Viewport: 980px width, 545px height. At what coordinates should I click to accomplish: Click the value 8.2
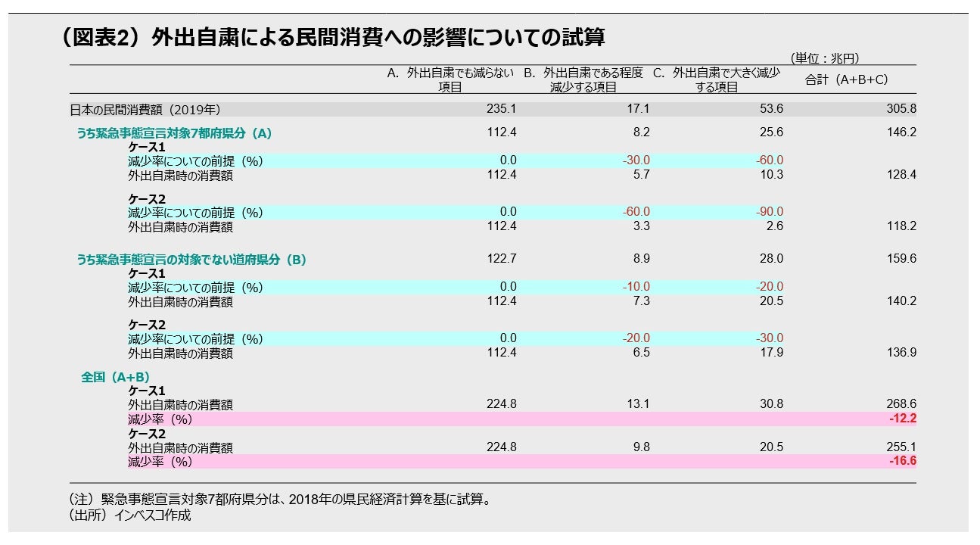point(642,132)
